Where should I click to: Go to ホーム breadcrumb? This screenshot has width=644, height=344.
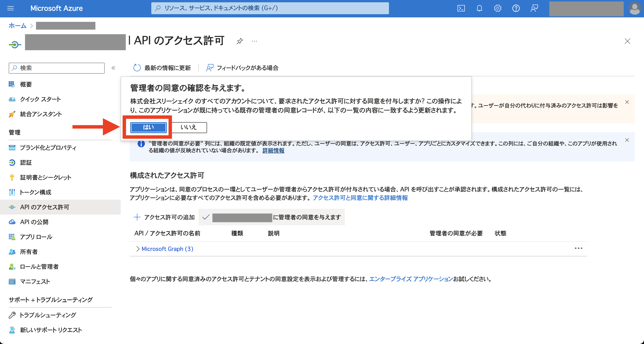coord(17,26)
